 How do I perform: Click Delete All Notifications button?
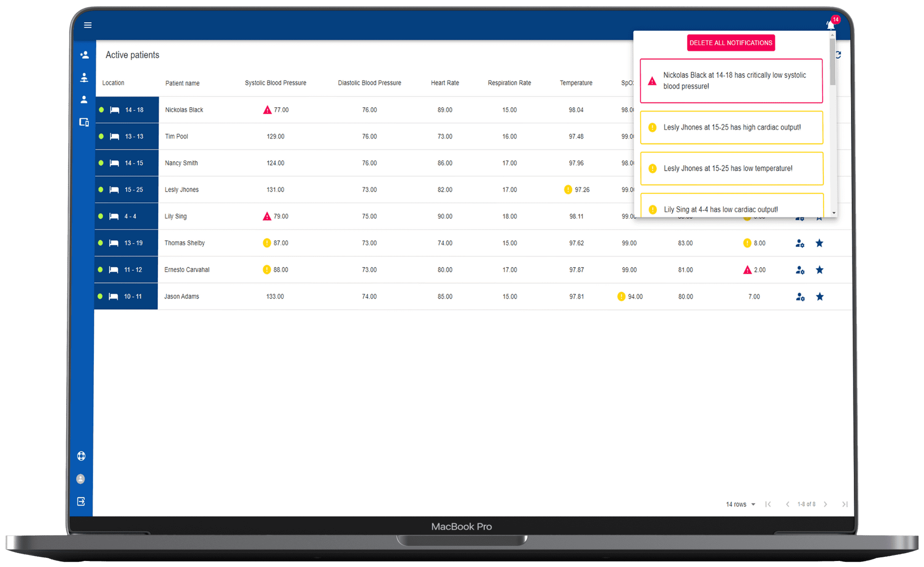point(730,43)
